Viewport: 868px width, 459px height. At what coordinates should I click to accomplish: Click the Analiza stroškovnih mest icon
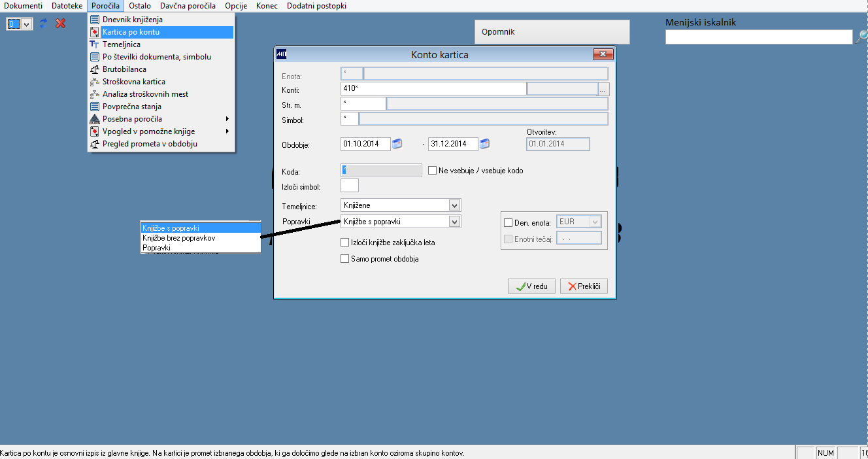point(95,94)
